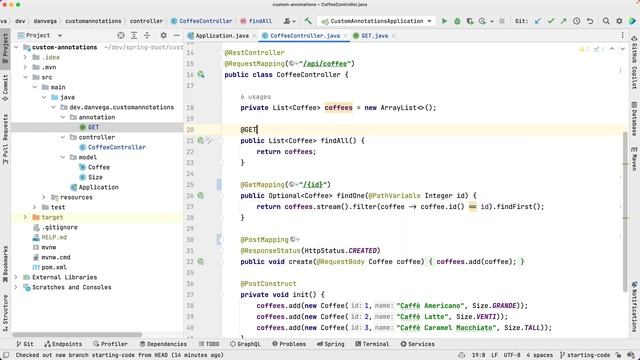Open Commit tool window in left sidebar
Viewport: 640px width, 360px height.
(5, 88)
